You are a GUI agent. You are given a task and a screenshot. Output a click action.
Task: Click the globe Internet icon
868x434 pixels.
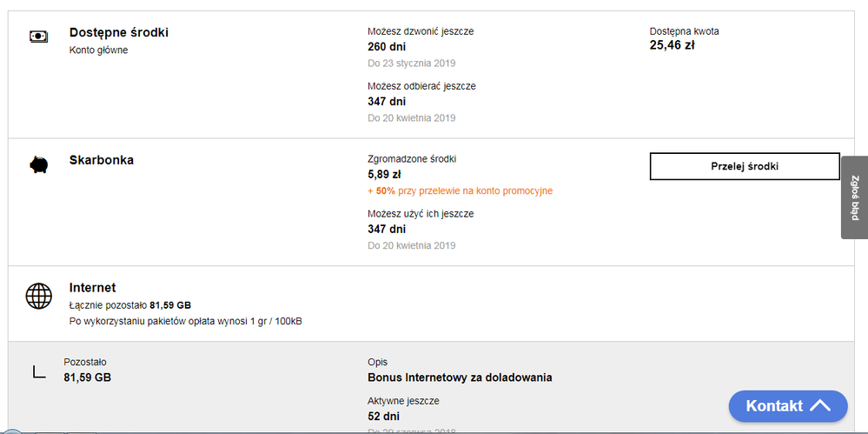click(38, 297)
